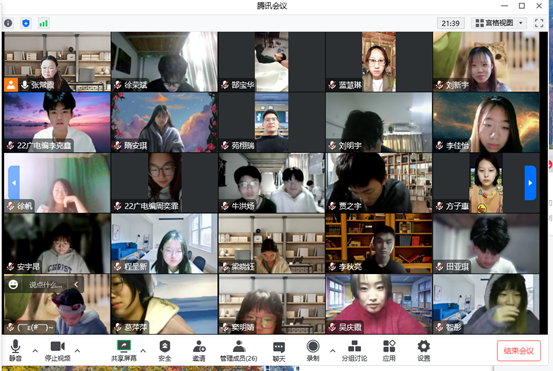Toggle the recording button

click(x=313, y=351)
